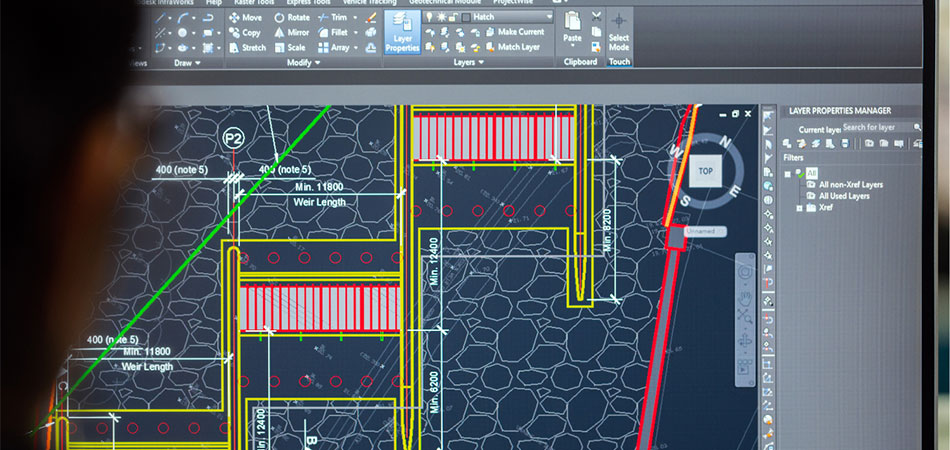
Task: Open the Fillet tool dropdown arrow
Action: click(356, 33)
